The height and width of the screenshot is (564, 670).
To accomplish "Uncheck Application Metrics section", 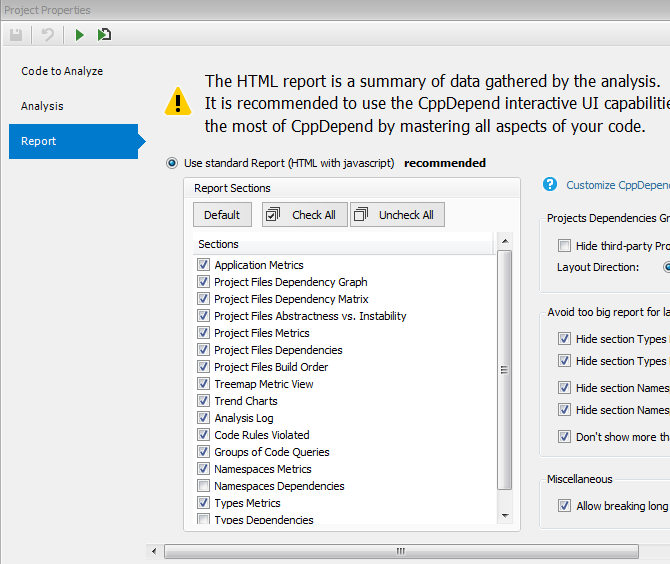I will coord(203,265).
